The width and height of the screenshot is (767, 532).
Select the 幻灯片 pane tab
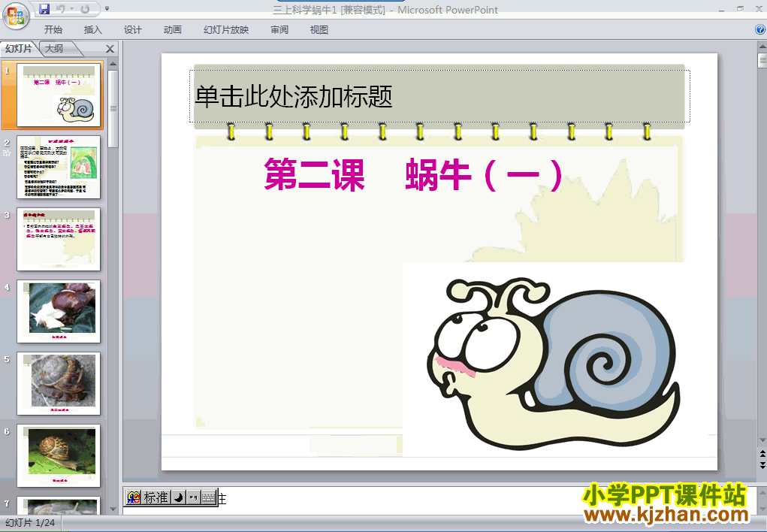[19, 48]
